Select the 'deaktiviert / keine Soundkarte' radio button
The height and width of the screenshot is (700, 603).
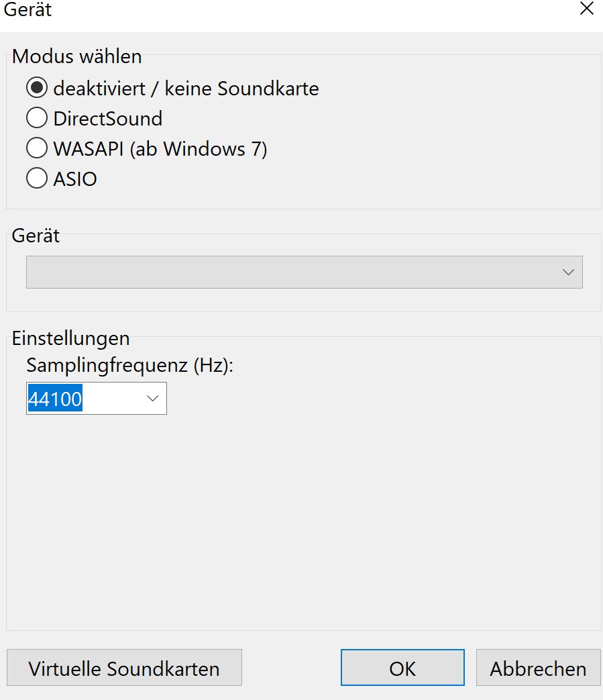[36, 88]
